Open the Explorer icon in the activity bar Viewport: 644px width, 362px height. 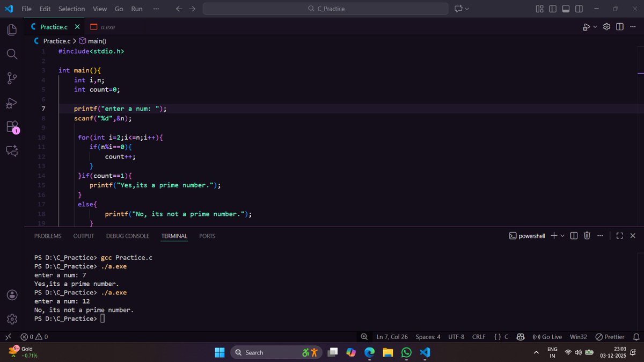(x=11, y=30)
